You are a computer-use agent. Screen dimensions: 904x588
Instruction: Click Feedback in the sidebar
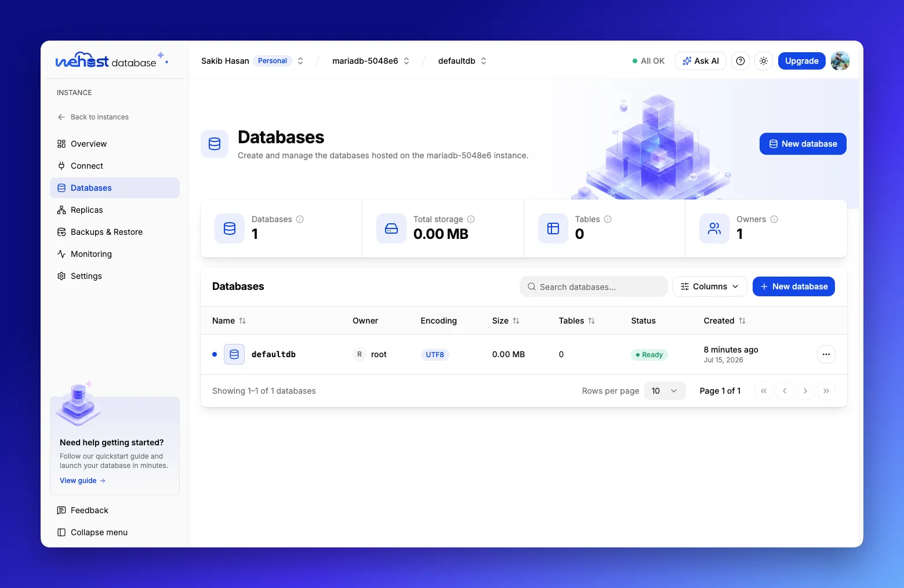[115, 510]
